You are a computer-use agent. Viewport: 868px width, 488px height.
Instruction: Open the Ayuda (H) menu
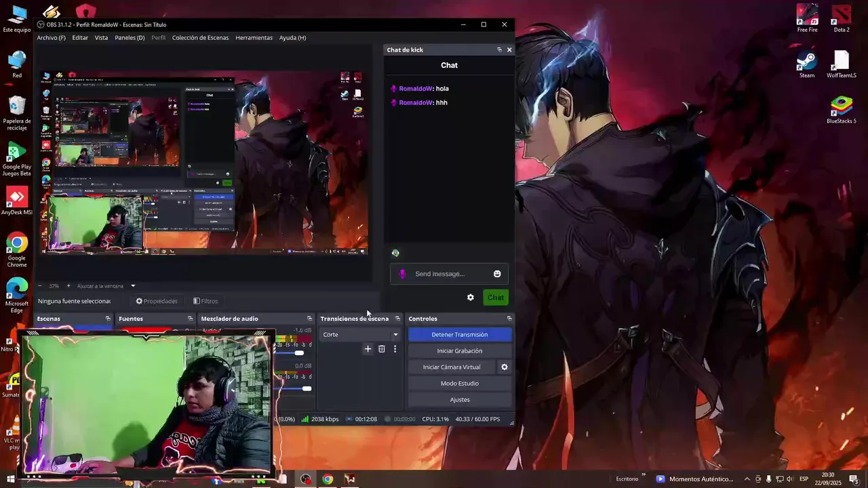click(x=292, y=38)
